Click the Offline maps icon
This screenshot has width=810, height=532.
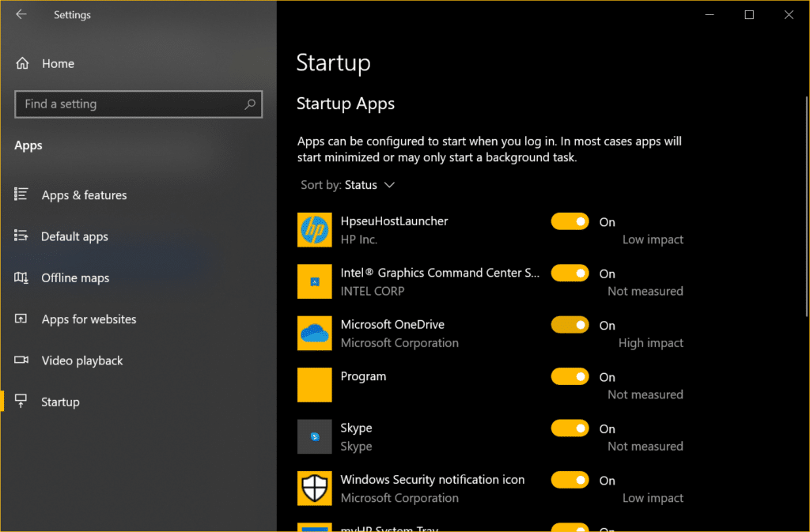pos(21,277)
